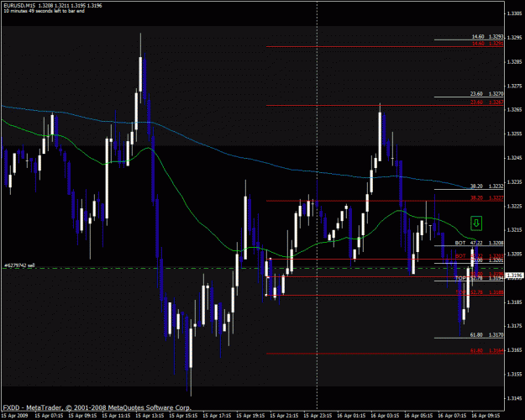
Task: Click the '15 Apr 11:15' time axis label
Action: pos(116,416)
